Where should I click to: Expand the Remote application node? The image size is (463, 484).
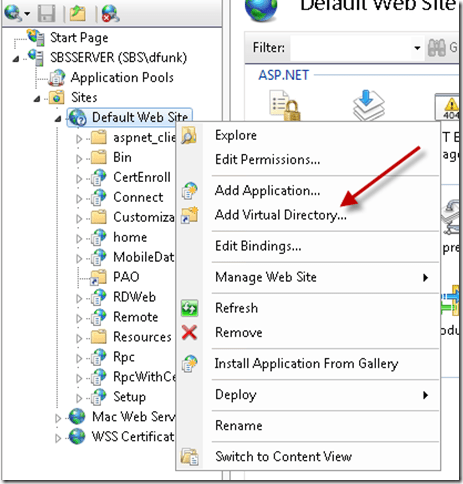pos(79,318)
